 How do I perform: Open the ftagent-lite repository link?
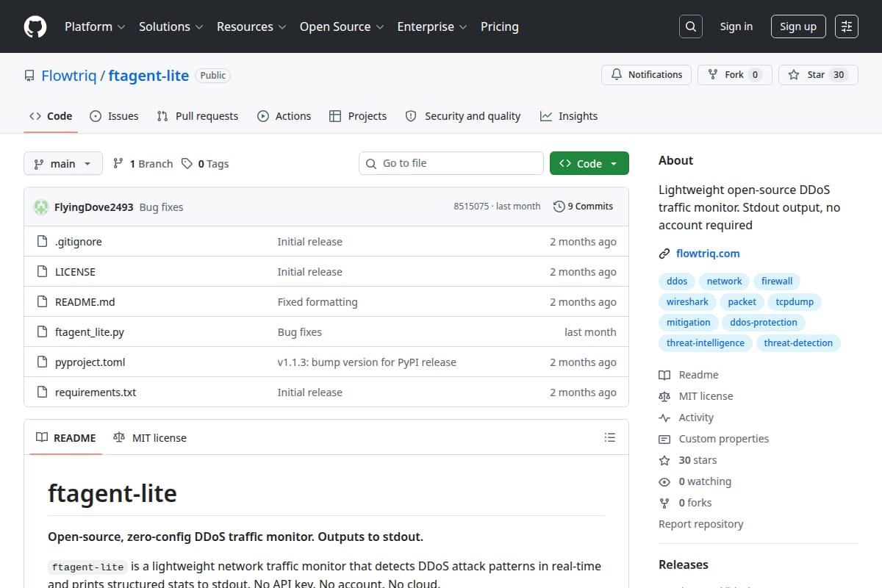(x=148, y=75)
